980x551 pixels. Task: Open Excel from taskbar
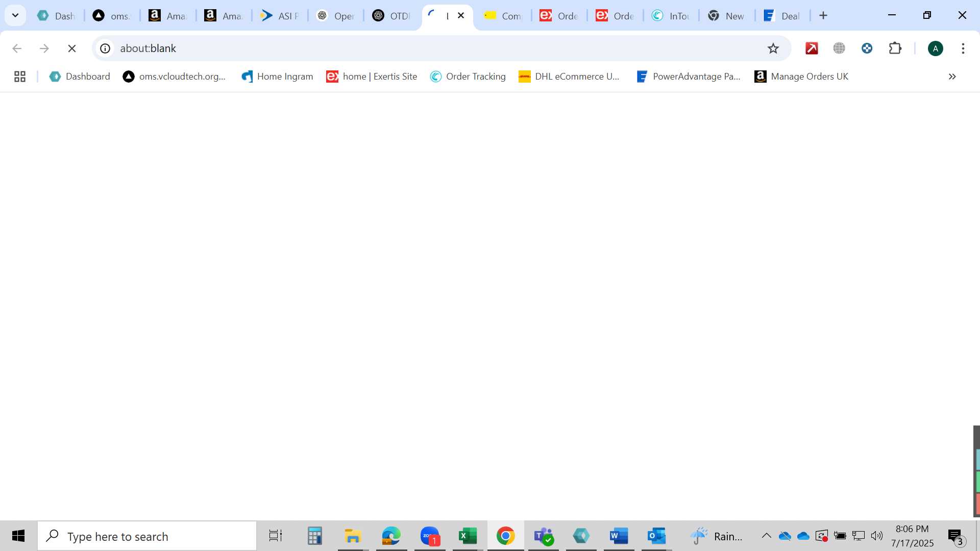tap(468, 536)
